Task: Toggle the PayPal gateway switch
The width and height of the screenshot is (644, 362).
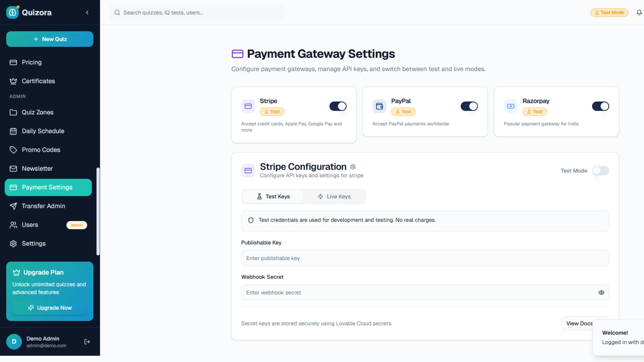Action: (469, 106)
